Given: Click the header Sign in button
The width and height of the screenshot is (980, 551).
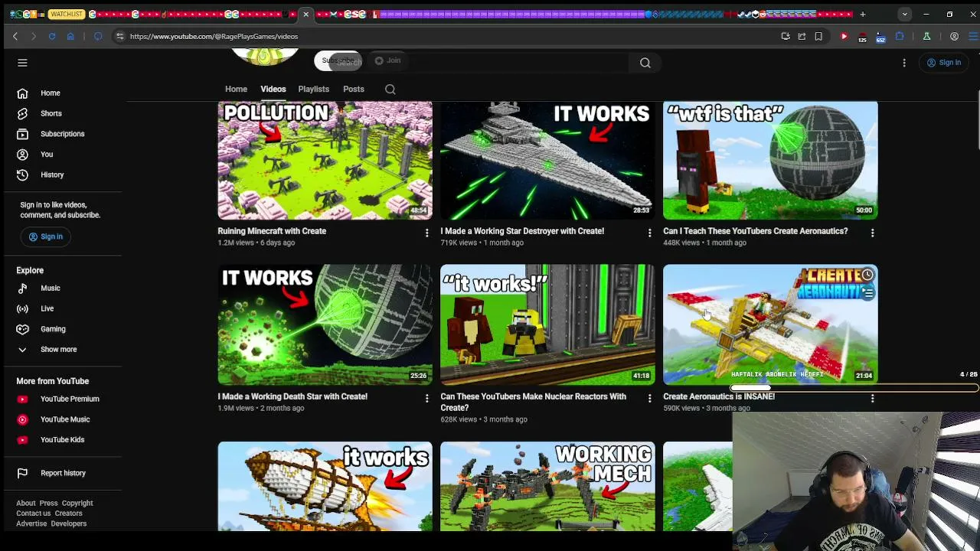Looking at the screenshot, I should coord(943,63).
